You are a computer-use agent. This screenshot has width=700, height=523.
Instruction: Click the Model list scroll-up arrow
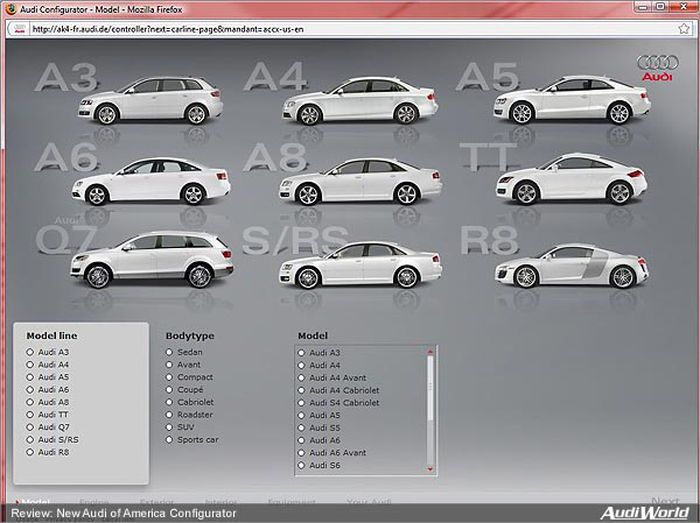pos(430,352)
